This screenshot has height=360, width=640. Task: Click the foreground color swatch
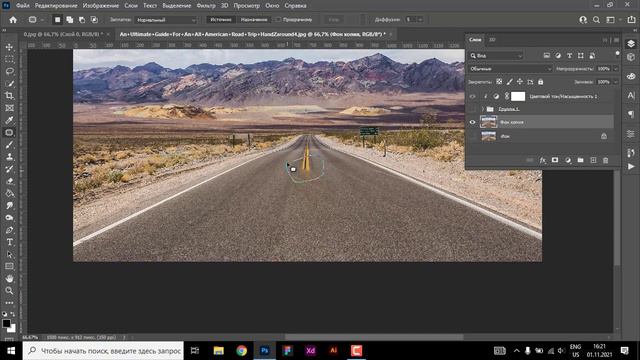pos(6,323)
